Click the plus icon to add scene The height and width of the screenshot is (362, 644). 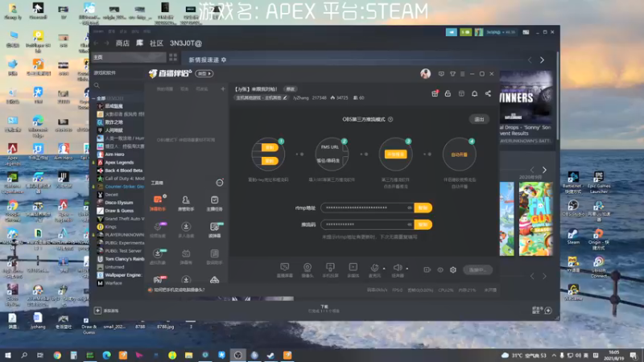point(223,88)
